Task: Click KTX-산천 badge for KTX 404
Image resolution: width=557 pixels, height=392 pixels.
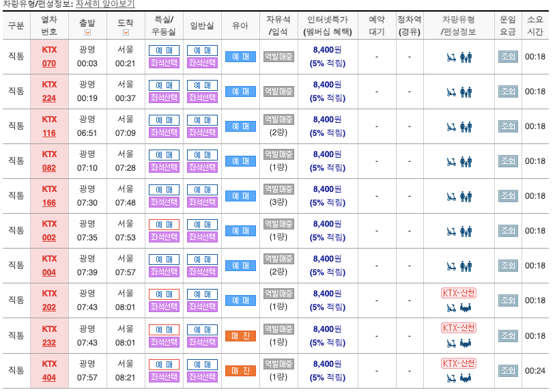Action: pos(459,363)
